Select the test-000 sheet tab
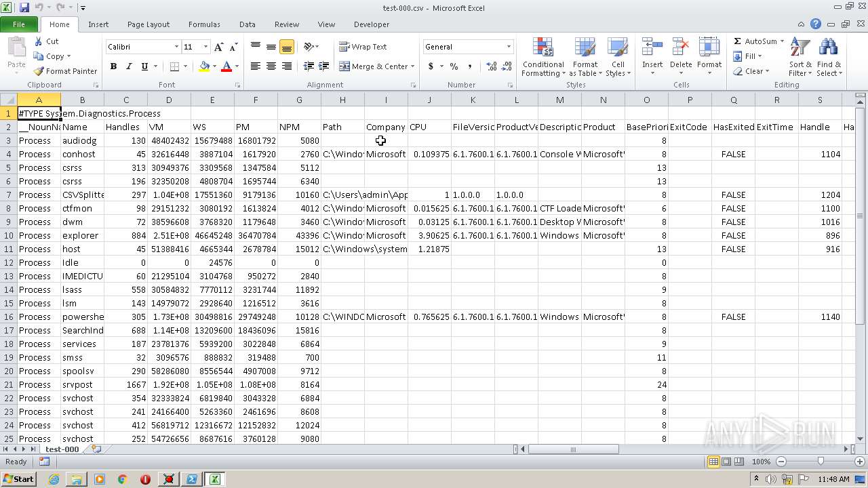The image size is (868, 488). (x=62, y=449)
